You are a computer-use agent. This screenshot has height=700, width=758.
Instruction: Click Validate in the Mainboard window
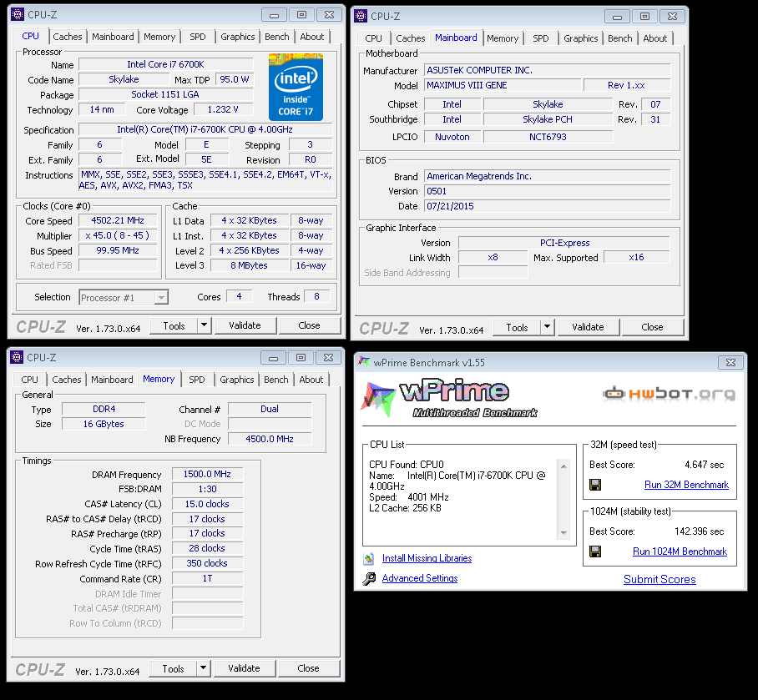[x=589, y=328]
